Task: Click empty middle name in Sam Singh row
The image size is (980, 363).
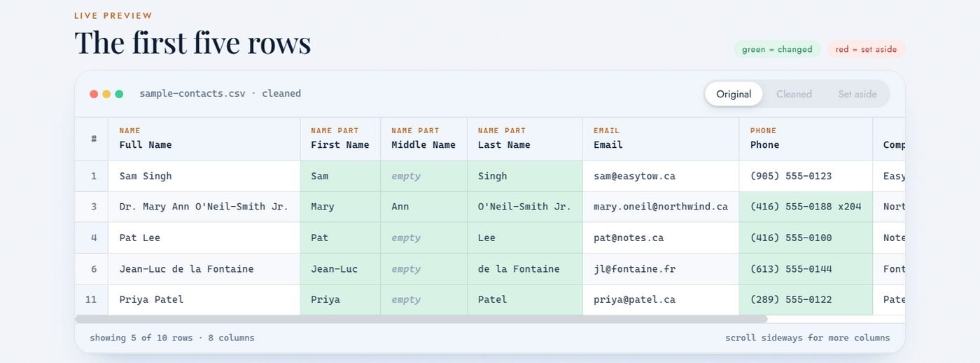Action: click(x=423, y=176)
